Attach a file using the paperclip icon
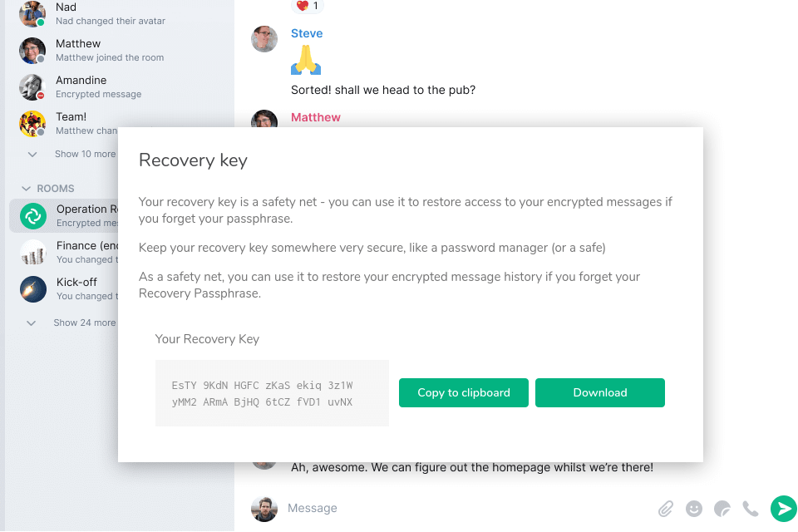798x532 pixels. click(665, 508)
